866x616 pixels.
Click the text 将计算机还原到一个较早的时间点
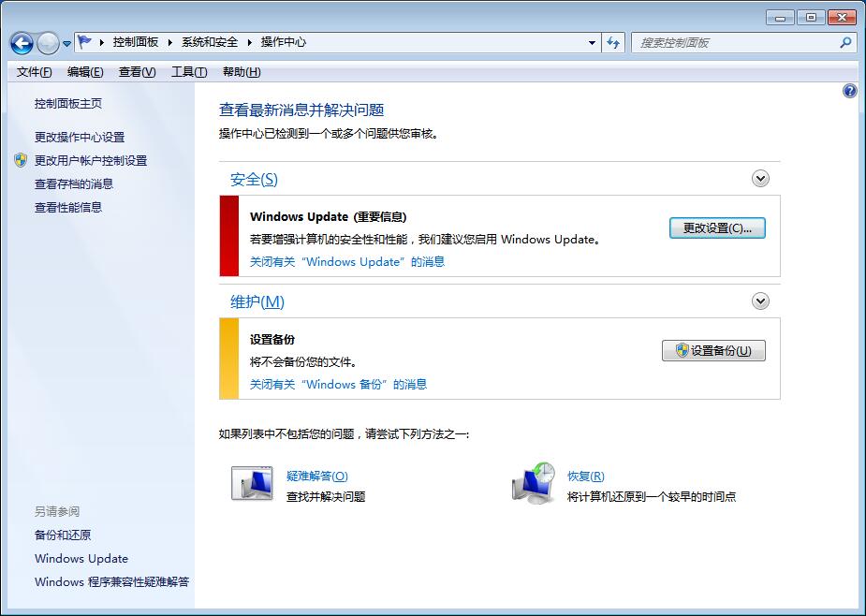(x=652, y=497)
